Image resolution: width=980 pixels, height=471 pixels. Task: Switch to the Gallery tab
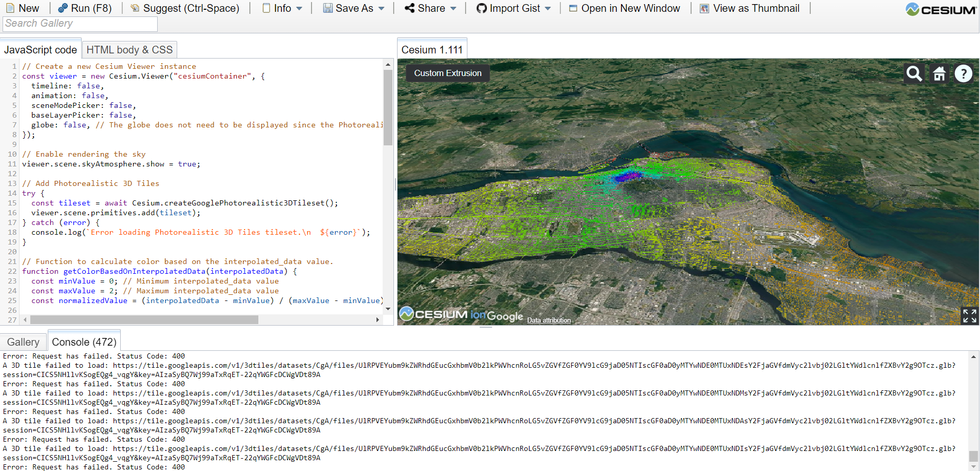[23, 342]
